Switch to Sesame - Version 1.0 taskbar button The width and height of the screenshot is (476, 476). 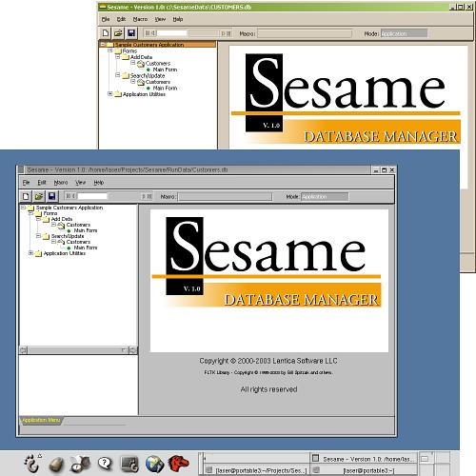pos(365,459)
